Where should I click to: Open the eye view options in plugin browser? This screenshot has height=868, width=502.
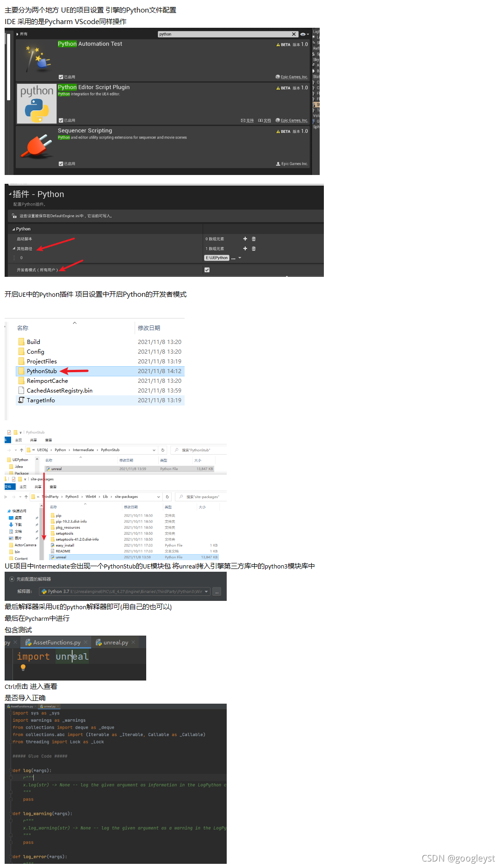(x=304, y=34)
